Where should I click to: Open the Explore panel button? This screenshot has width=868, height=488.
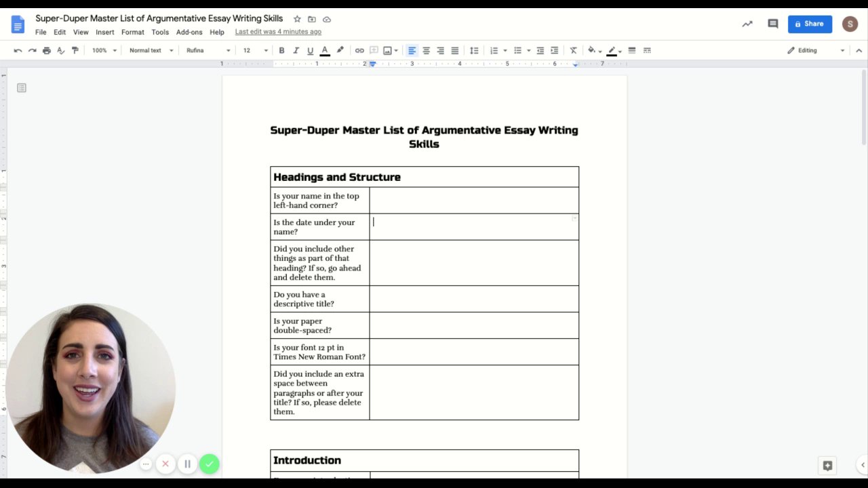coord(827,466)
